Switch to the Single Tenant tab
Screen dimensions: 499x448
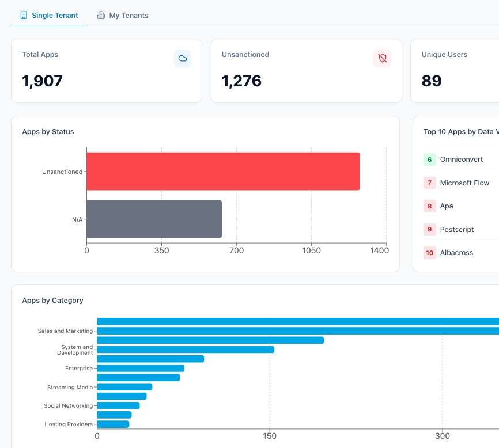[49, 16]
